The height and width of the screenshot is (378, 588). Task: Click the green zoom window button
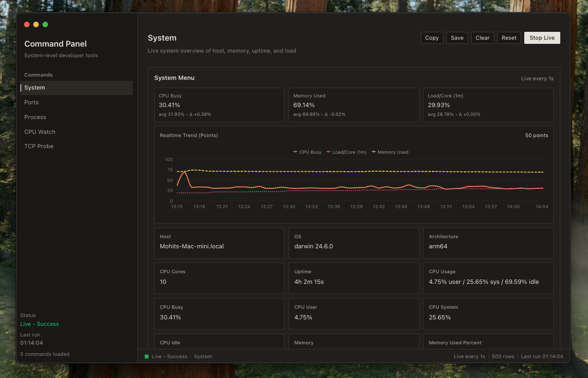pyautogui.click(x=45, y=24)
